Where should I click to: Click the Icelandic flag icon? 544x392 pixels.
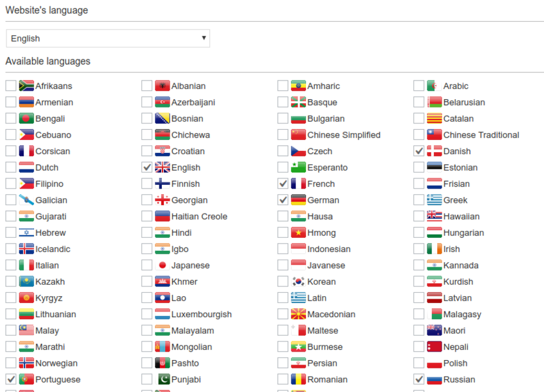[26, 249]
